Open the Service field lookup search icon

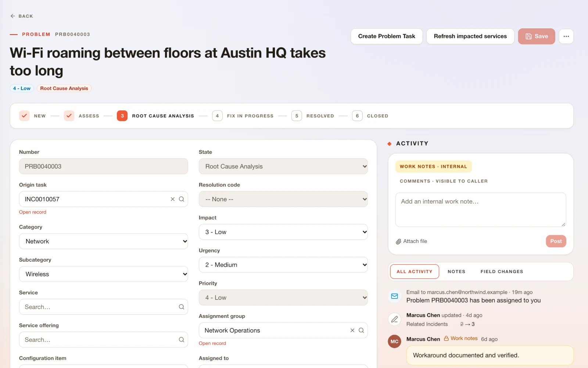tap(182, 307)
